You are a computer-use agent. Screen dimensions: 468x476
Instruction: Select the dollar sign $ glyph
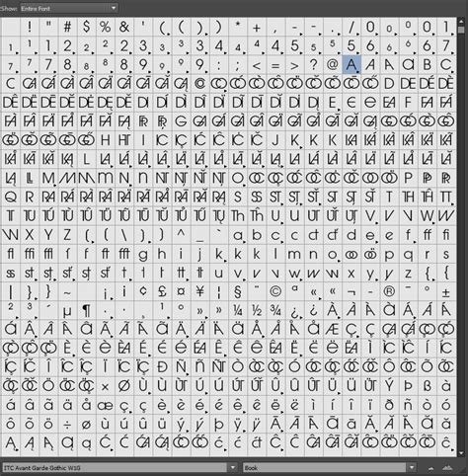pos(87,27)
